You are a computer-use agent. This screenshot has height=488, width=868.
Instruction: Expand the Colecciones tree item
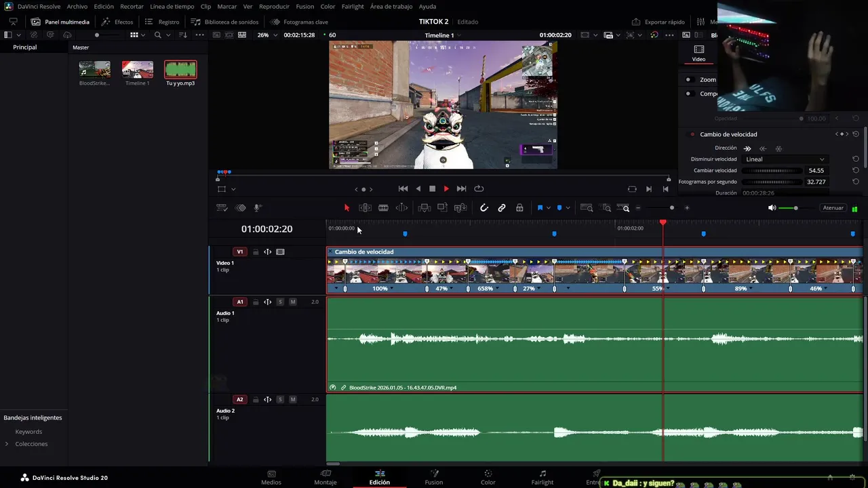click(7, 444)
